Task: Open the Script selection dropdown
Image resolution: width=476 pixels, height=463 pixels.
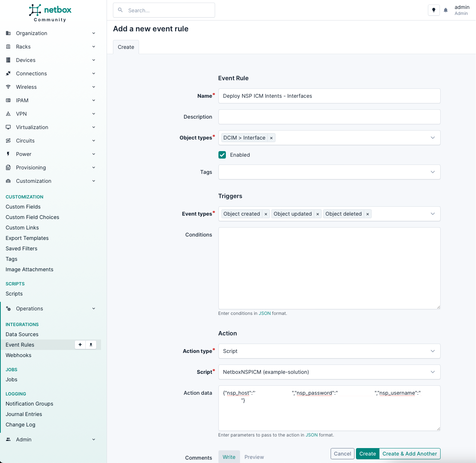Action: point(329,372)
